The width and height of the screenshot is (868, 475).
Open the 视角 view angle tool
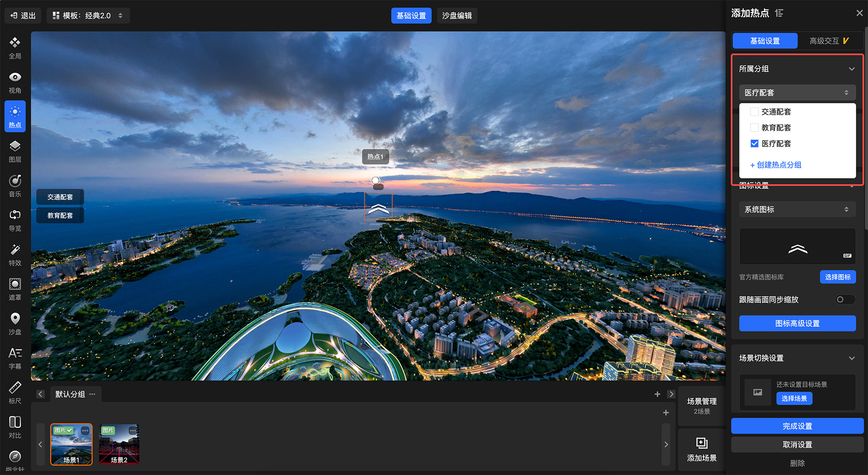pyautogui.click(x=15, y=82)
